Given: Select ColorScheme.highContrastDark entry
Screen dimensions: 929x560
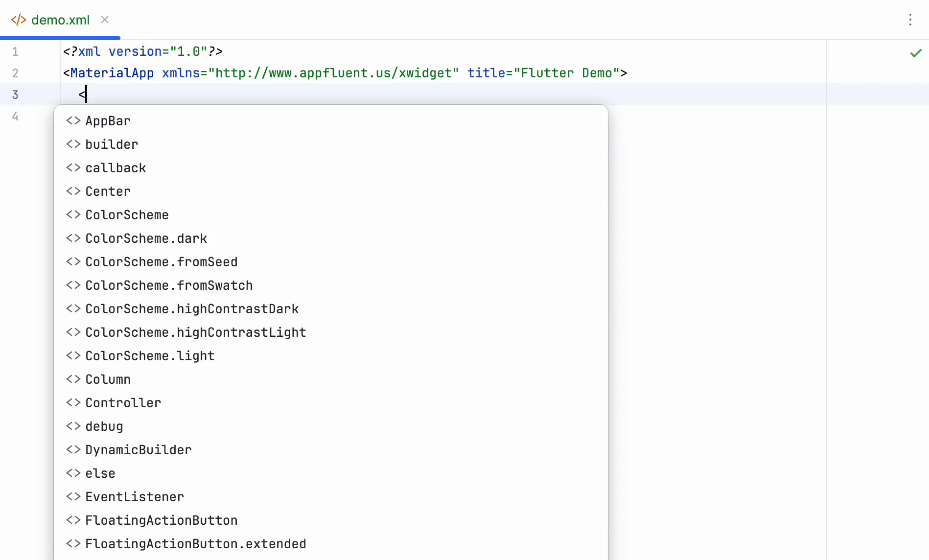Looking at the screenshot, I should click(x=192, y=309).
